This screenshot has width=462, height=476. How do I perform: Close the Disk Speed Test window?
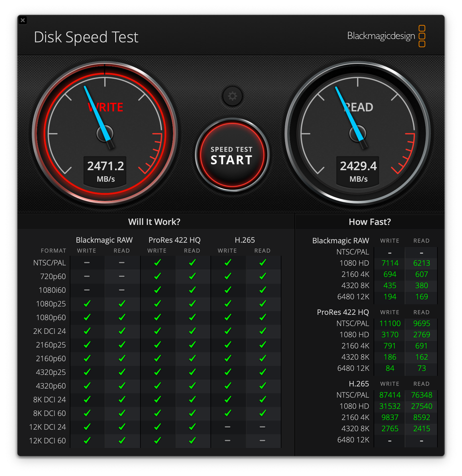coord(23,20)
